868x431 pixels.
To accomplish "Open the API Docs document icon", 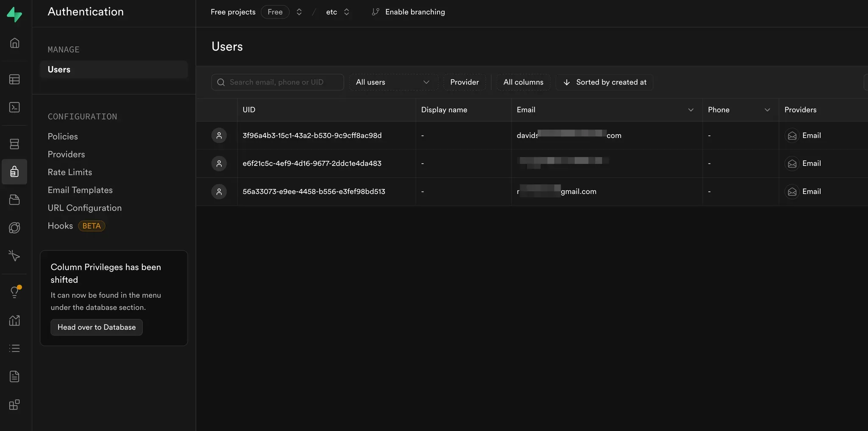I will pyautogui.click(x=14, y=376).
